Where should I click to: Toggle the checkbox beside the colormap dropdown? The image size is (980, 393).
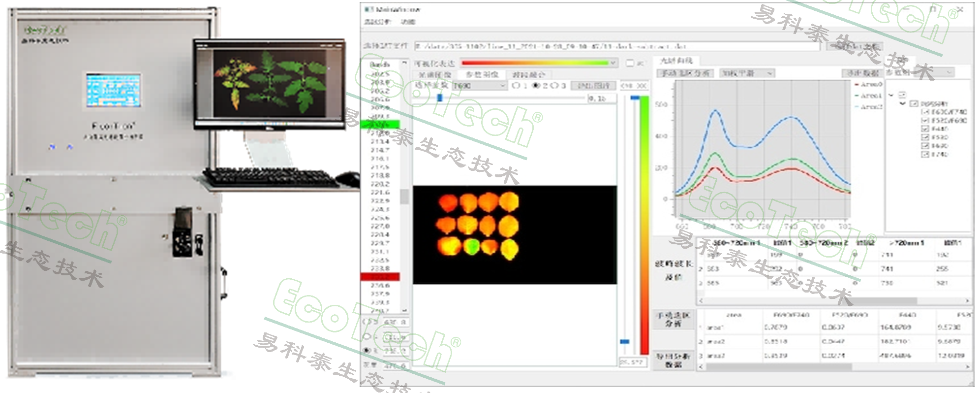tap(630, 63)
